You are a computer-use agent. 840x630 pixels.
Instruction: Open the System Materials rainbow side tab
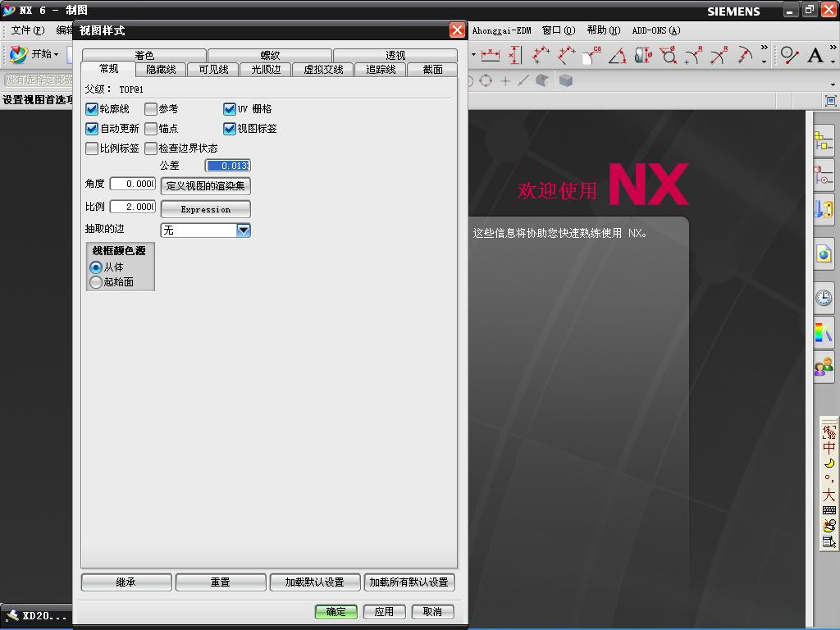point(824,333)
